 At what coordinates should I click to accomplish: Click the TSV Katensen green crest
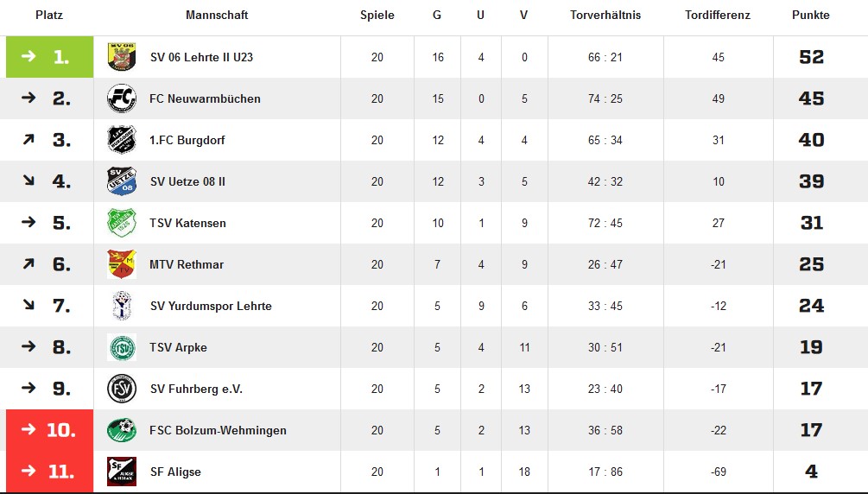(122, 223)
